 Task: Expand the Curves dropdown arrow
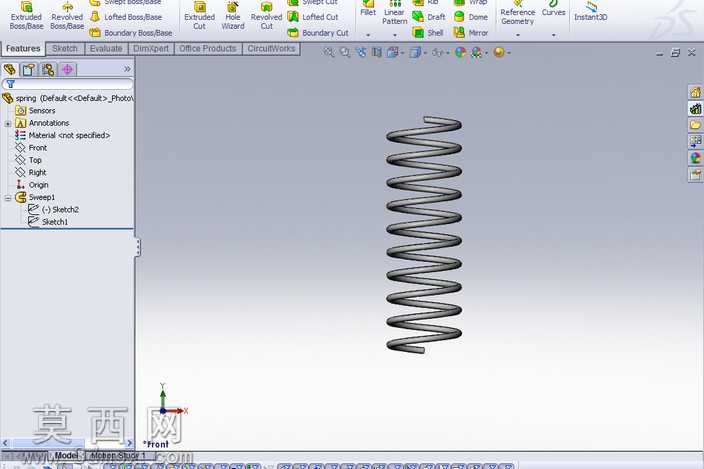(x=554, y=35)
